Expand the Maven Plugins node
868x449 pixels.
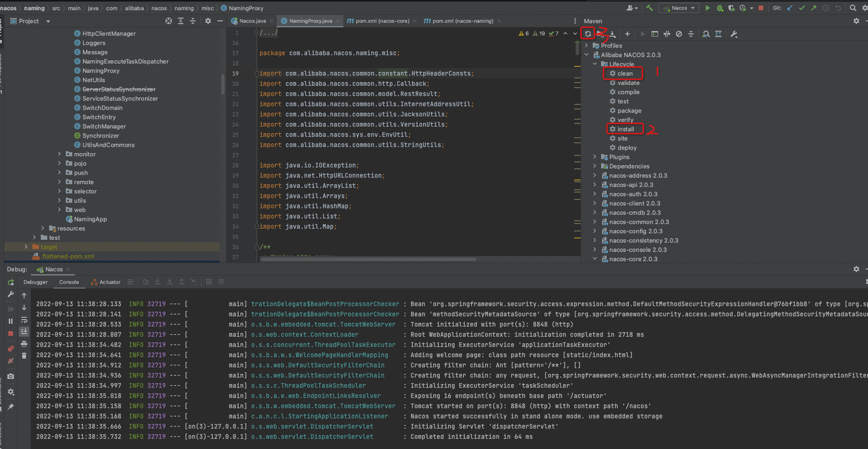595,157
